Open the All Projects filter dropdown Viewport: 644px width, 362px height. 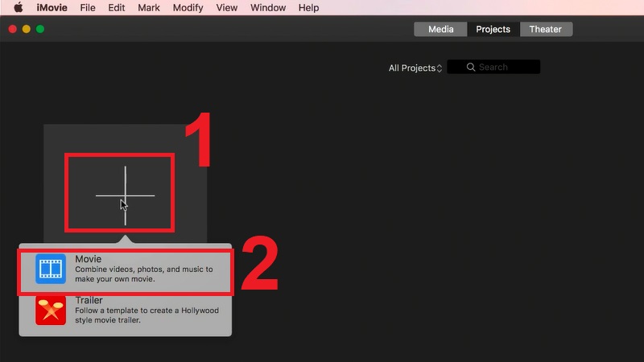415,68
